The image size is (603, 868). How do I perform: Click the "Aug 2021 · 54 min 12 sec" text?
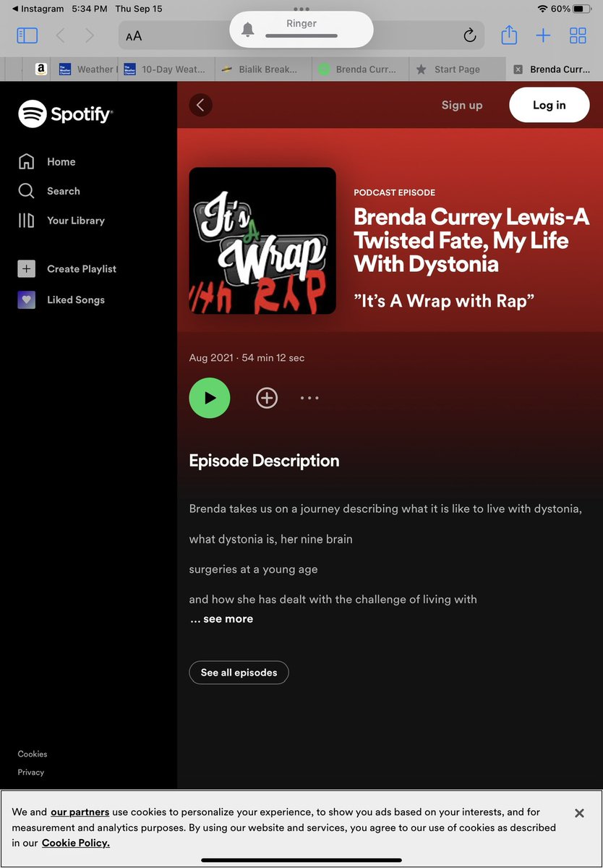[x=247, y=357]
